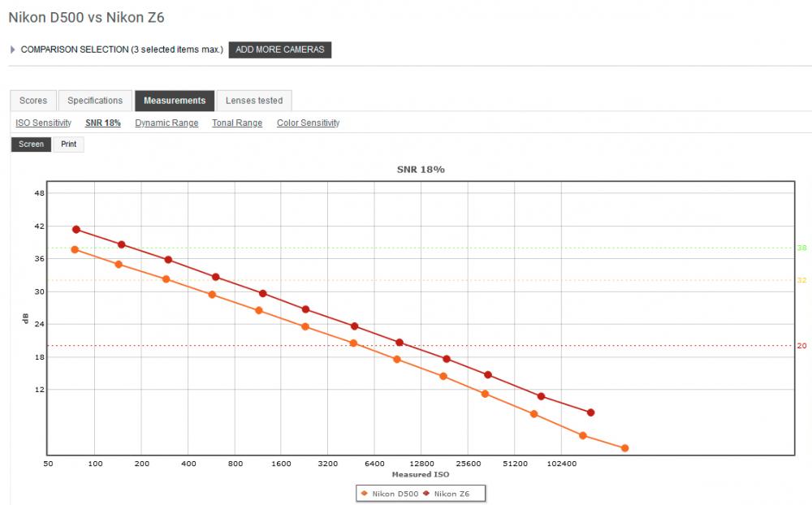Image resolution: width=812 pixels, height=505 pixels.
Task: Click the Nikon D500 vs Nikon Z6 heading
Action: tap(87, 18)
